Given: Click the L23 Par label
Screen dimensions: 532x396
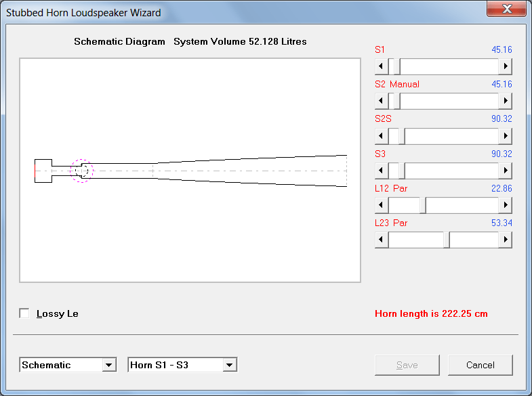Looking at the screenshot, I should pos(391,223).
